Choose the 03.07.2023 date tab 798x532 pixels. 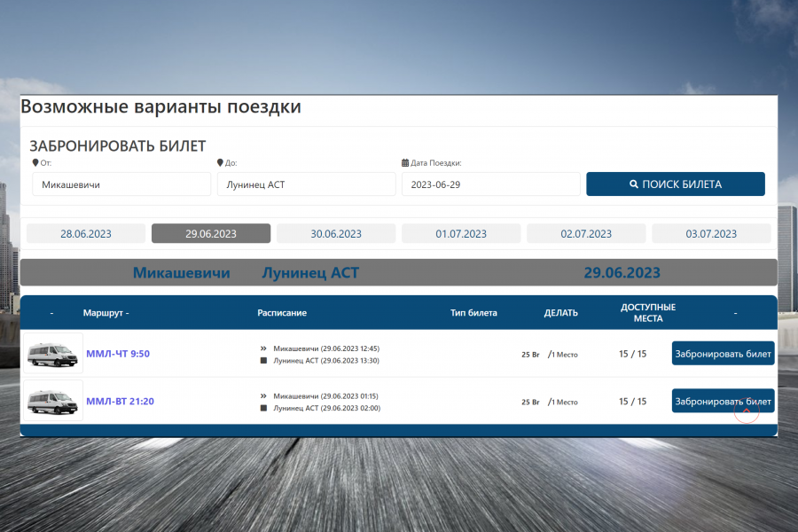[711, 234]
